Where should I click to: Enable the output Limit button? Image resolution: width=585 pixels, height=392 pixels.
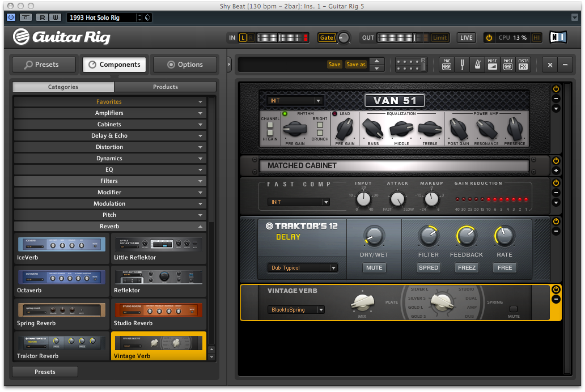pyautogui.click(x=439, y=38)
